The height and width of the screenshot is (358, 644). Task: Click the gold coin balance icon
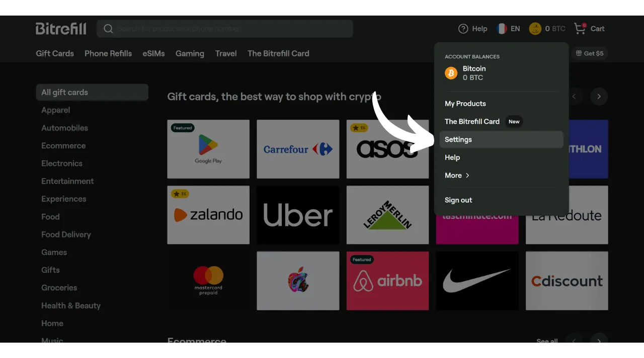point(535,29)
